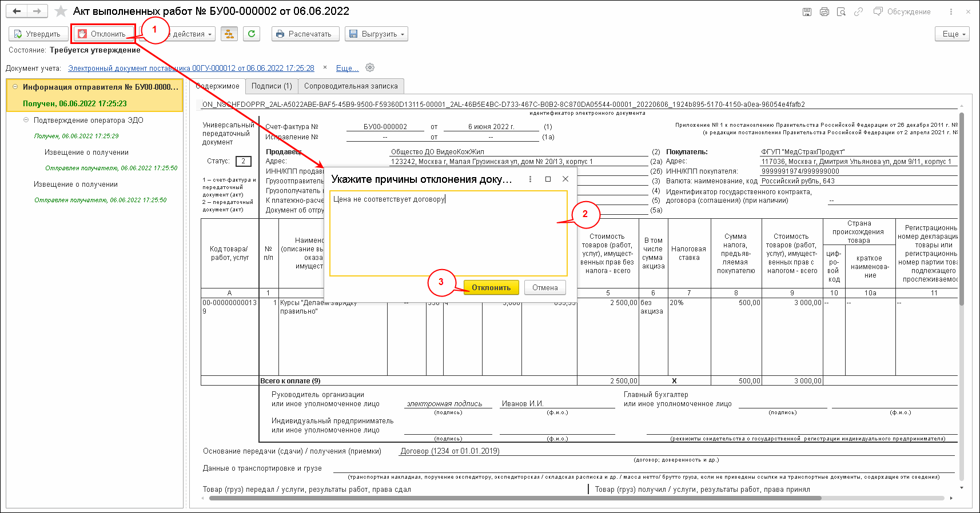Get link via the chain icon
980x513 pixels.
[858, 11]
